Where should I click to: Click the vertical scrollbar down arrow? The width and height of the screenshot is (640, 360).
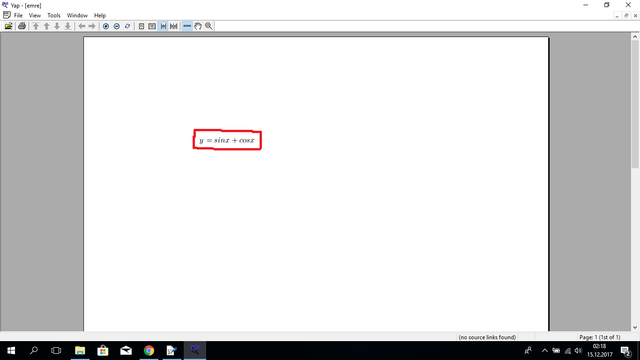pyautogui.click(x=635, y=327)
